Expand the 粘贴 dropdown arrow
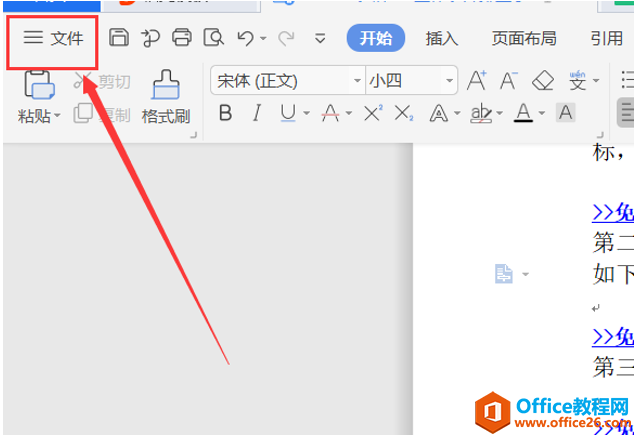The width and height of the screenshot is (638, 440). point(57,116)
